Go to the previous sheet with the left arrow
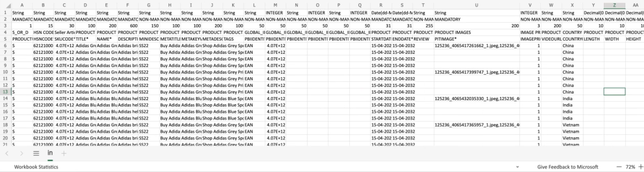 [7, 154]
